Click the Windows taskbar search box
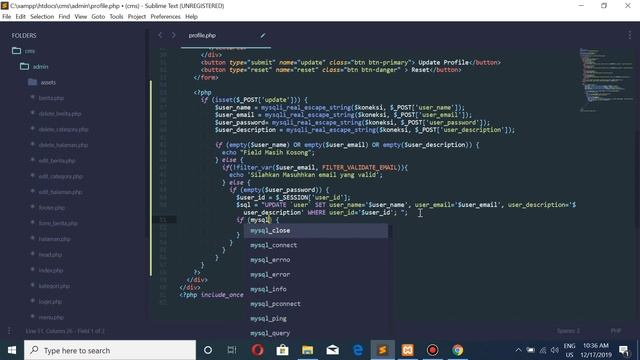The width and height of the screenshot is (640, 360). pyautogui.click(x=110, y=350)
